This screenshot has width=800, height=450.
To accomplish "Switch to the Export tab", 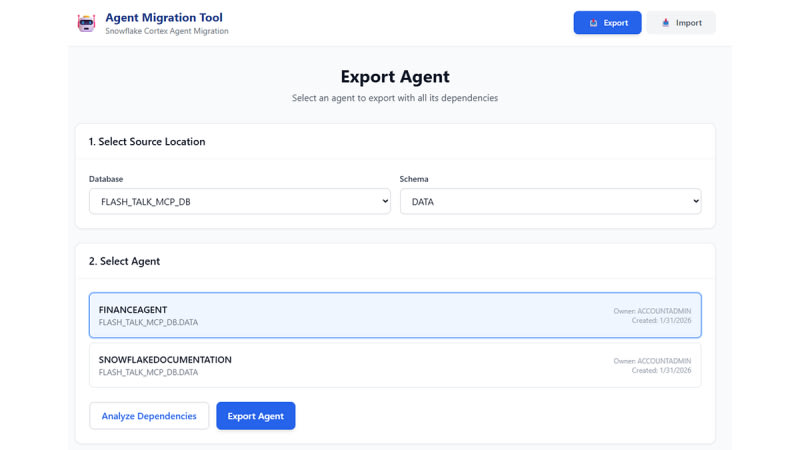I will pyautogui.click(x=607, y=22).
